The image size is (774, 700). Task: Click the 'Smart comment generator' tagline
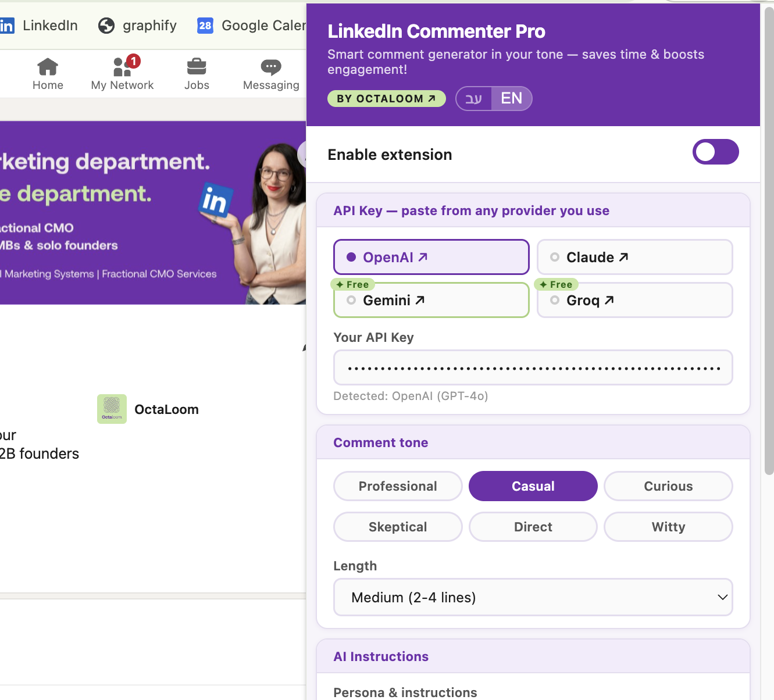click(x=516, y=62)
